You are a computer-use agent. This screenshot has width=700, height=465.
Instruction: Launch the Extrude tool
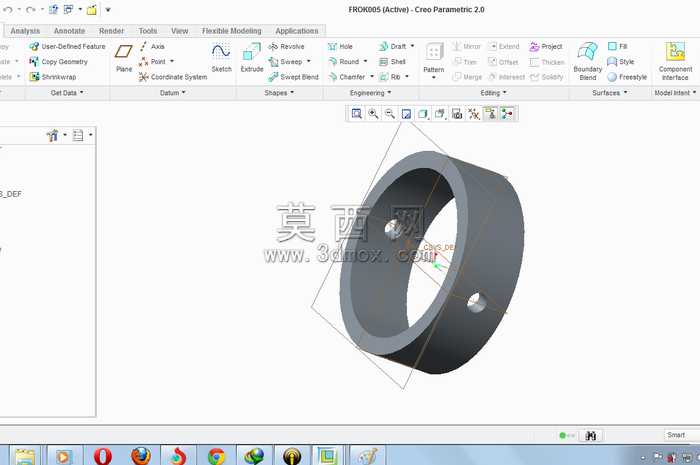[252, 57]
